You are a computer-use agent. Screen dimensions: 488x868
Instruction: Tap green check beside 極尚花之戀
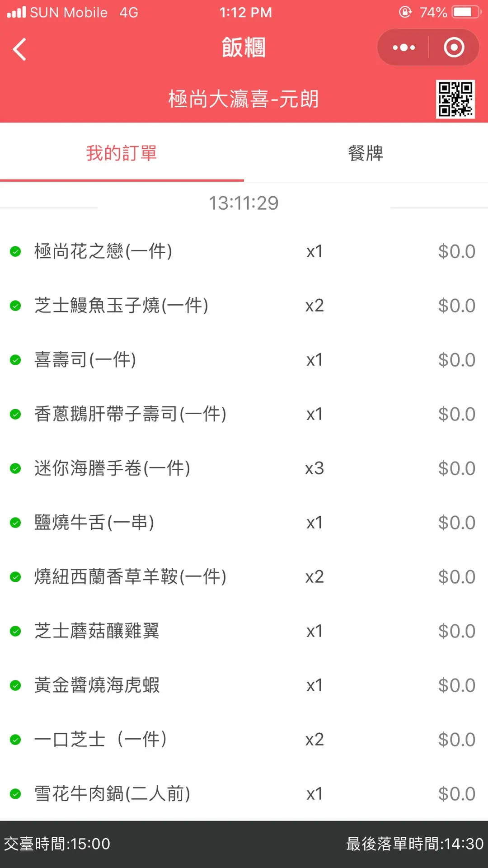(x=15, y=251)
